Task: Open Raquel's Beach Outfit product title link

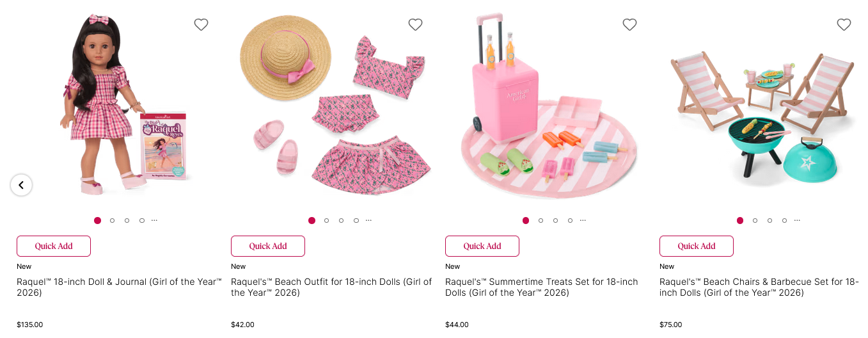Action: pos(331,287)
